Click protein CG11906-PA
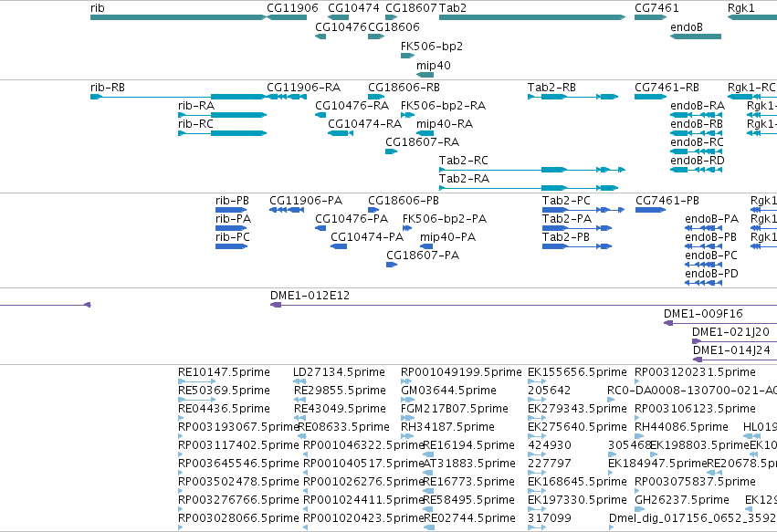Image resolution: width=777 pixels, height=532 pixels. click(287, 210)
